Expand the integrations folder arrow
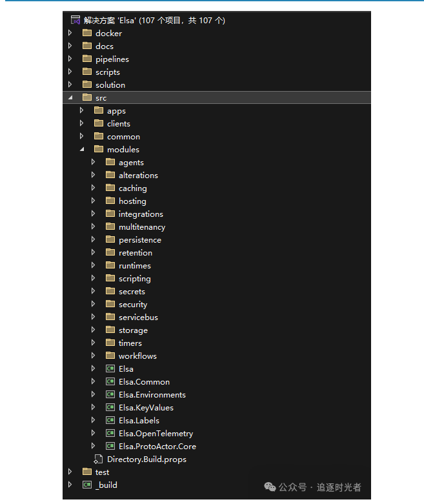The height and width of the screenshot is (504, 424). [93, 214]
